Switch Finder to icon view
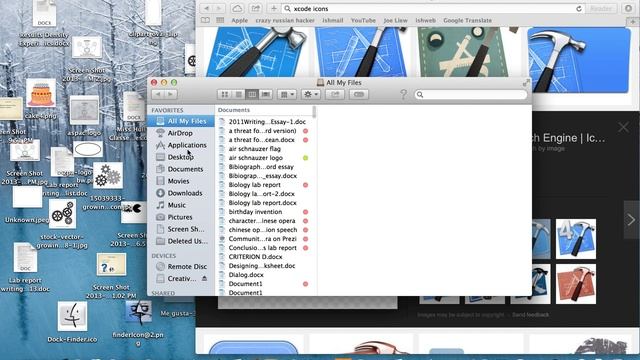 [x=224, y=95]
